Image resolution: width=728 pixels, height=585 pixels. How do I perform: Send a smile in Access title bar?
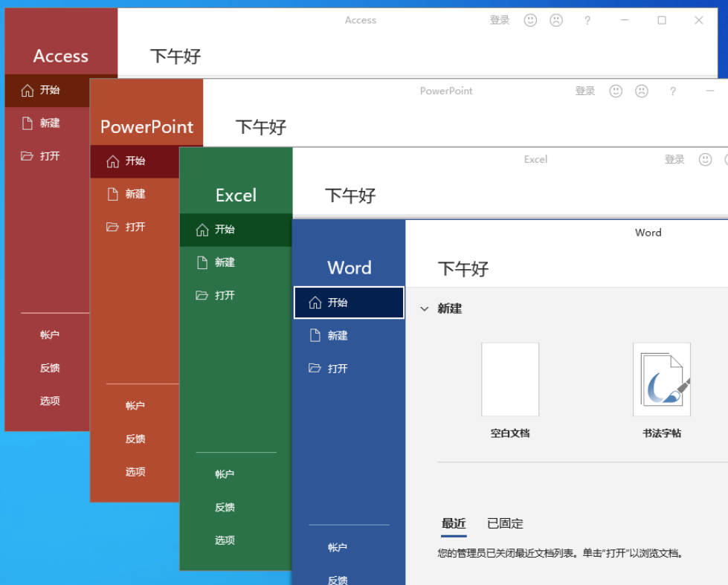tap(530, 20)
